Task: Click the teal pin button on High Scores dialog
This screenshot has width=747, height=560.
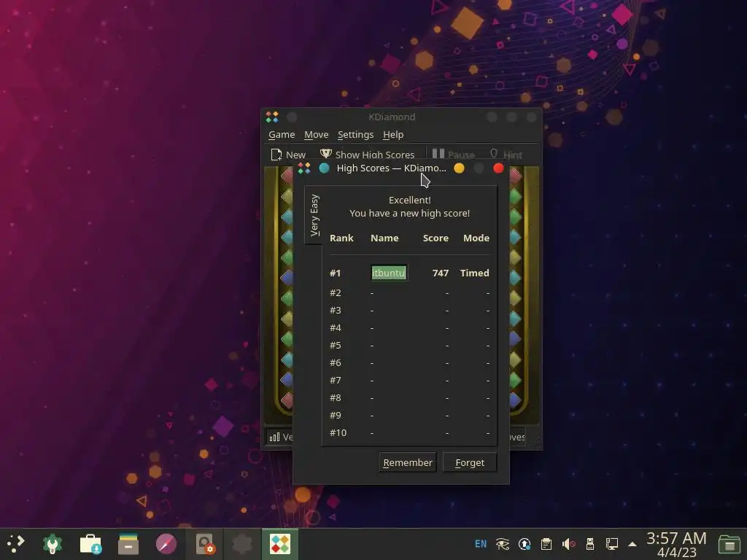Action: 324,168
